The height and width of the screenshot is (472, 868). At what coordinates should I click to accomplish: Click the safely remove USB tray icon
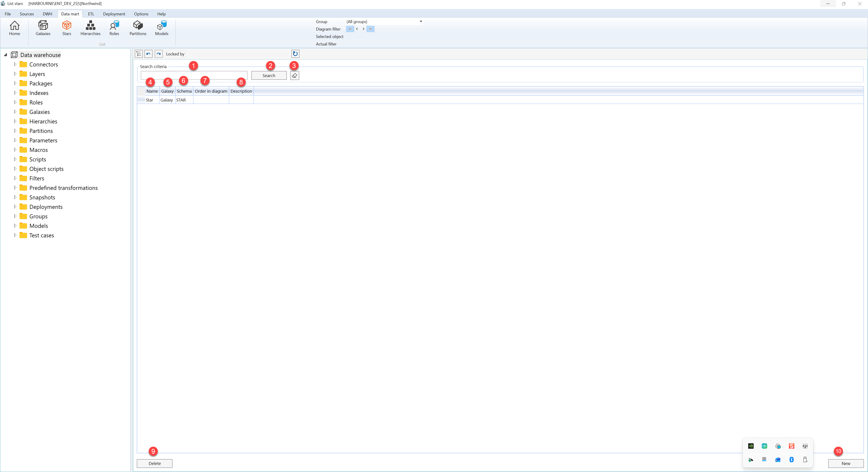(x=805, y=460)
